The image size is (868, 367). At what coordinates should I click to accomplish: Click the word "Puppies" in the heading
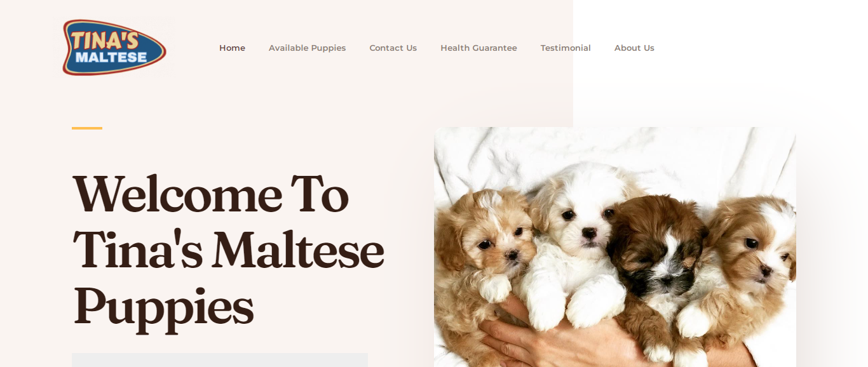[x=163, y=308]
